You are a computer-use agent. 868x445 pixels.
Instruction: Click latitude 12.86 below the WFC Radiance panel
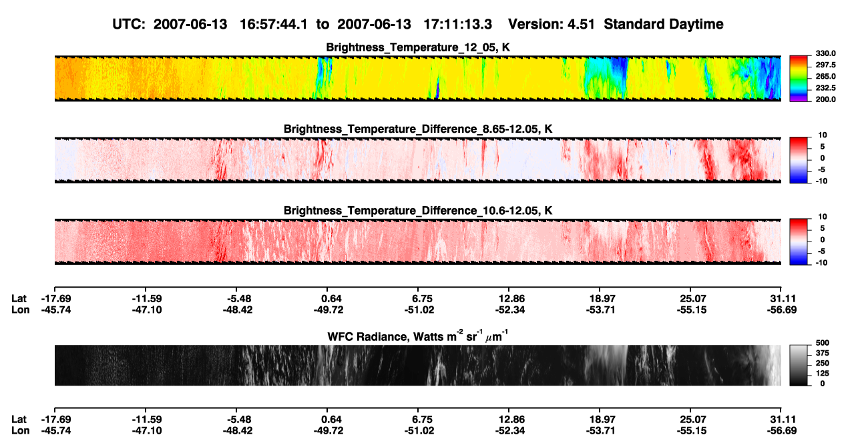click(x=510, y=420)
